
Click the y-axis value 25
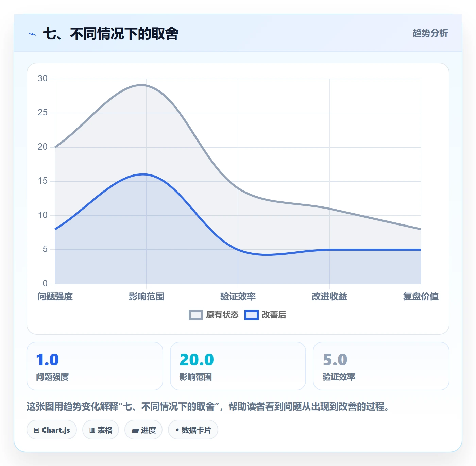(42, 113)
